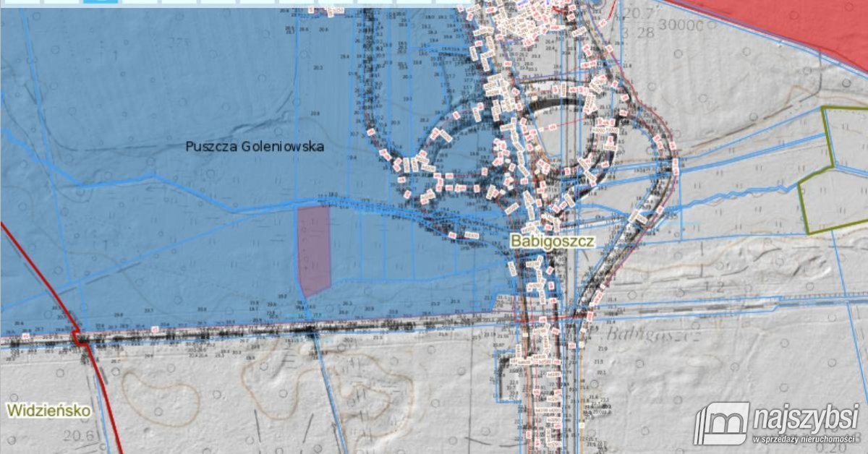Click the 'w sprzedaży nieruchomości' tagline
Image resolution: width=868 pixels, height=454 pixels.
point(805,439)
